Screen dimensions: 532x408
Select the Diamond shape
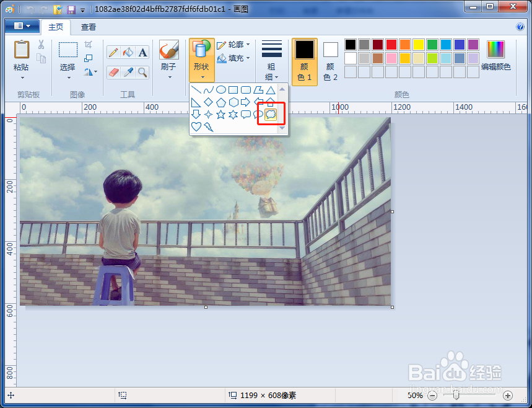(208, 102)
